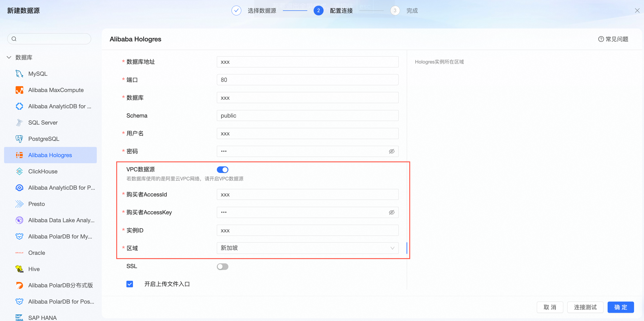644x321 pixels.
Task: Click the 数据库 name input field
Action: (308, 97)
